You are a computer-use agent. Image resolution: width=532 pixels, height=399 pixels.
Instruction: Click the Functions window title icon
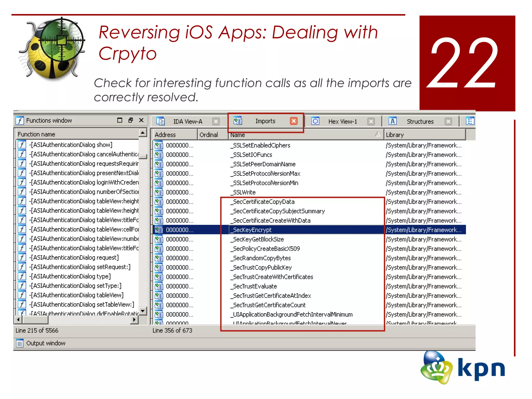[20, 121]
